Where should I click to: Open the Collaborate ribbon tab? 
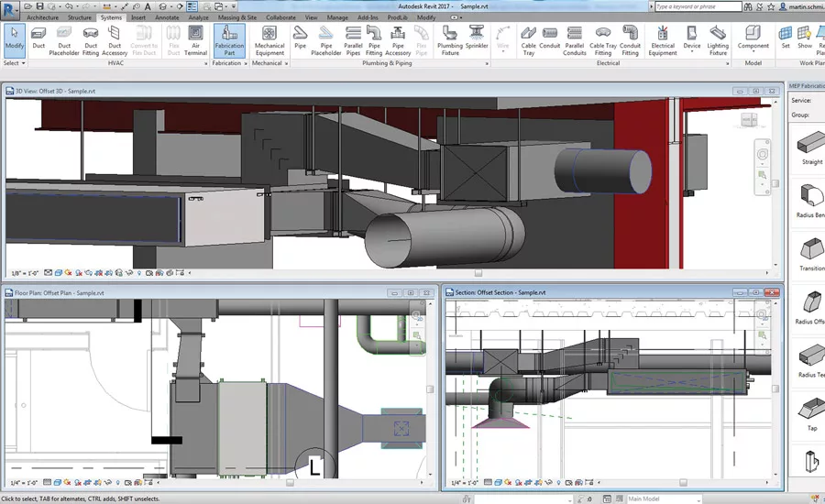coord(280,17)
